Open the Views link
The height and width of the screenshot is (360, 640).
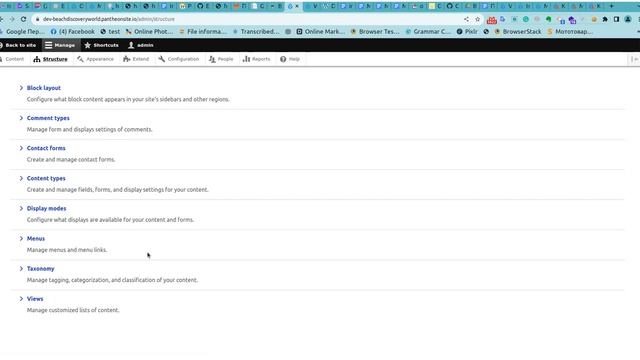pos(35,299)
